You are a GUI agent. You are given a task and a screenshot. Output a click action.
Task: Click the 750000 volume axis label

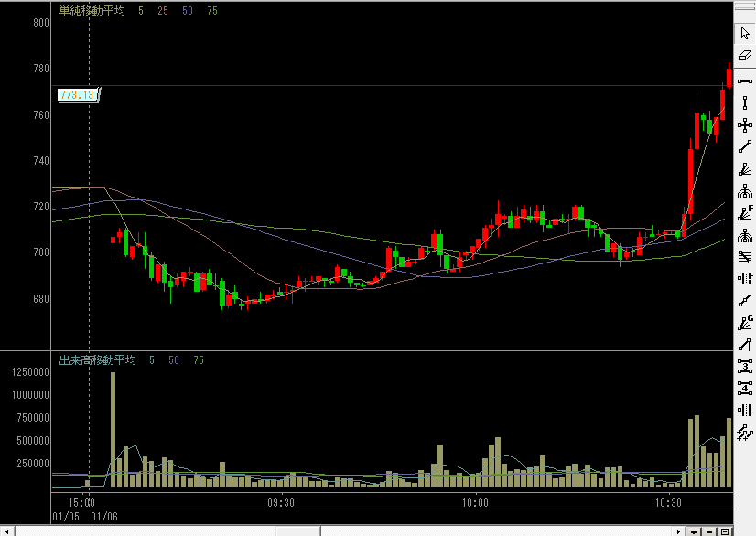pos(33,418)
